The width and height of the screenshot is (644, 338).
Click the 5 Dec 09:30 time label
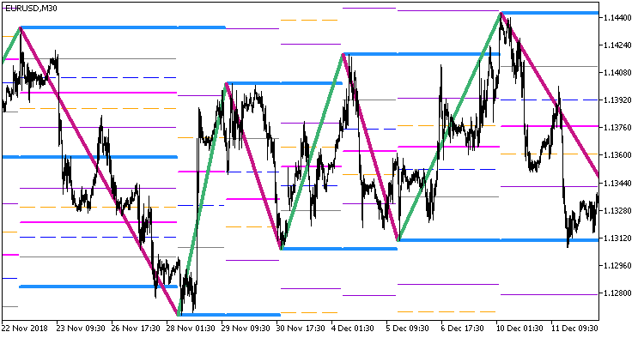[408, 329]
